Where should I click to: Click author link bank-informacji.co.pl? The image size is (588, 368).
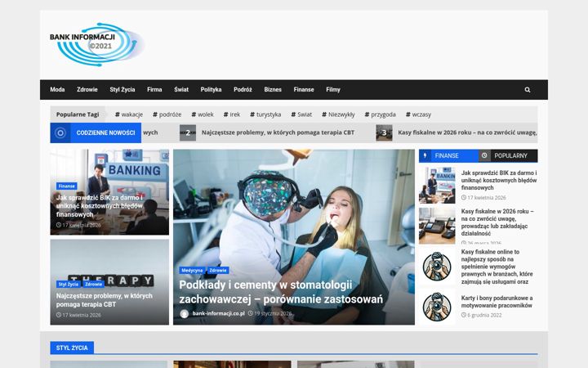pos(219,313)
